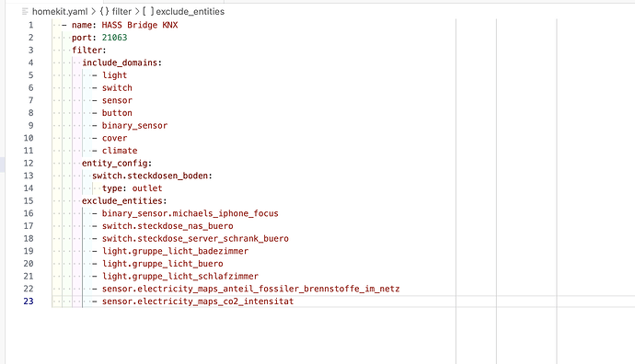The image size is (635, 364).
Task: Click the 'light' list entry on line 5
Action: (115, 75)
